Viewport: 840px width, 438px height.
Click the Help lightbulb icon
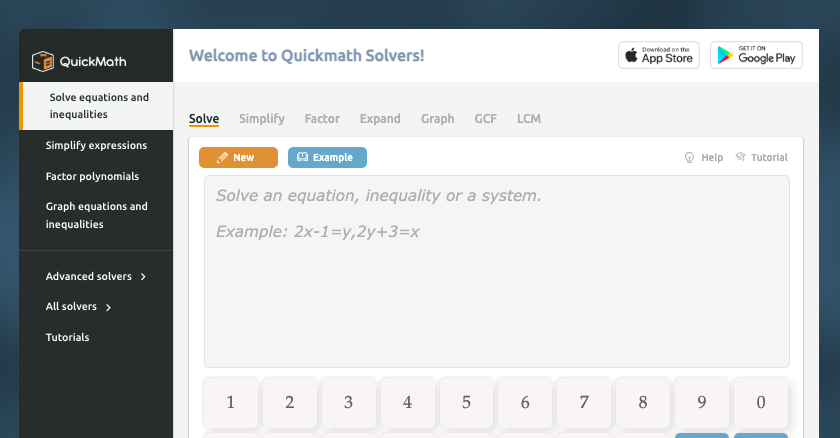click(689, 157)
